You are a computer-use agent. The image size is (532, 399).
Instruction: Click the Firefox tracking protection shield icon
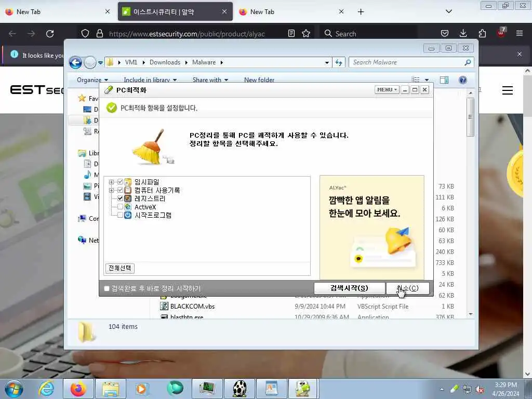pos(85,33)
